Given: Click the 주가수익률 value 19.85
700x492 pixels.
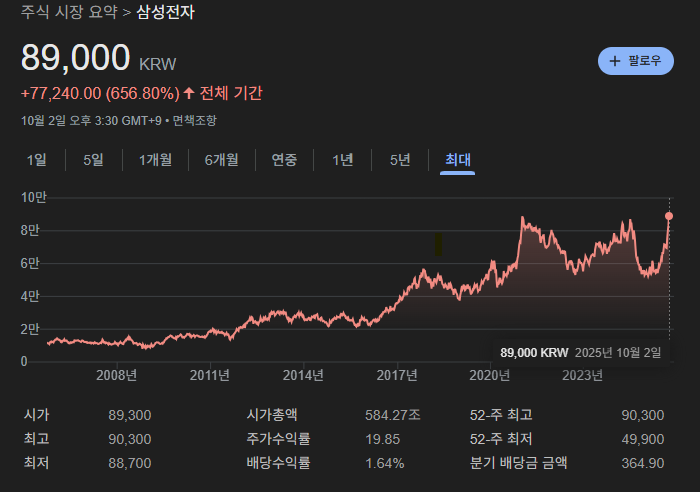Looking at the screenshot, I should 383,439.
